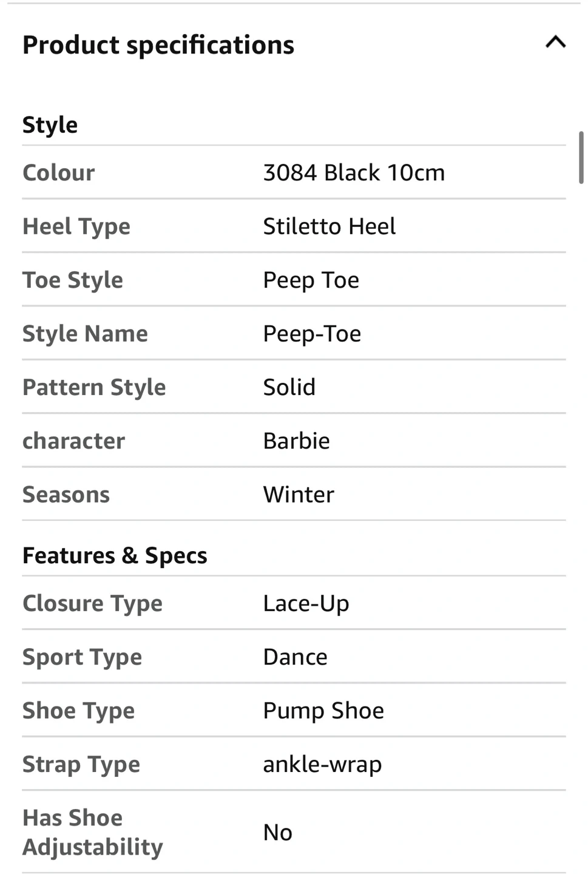Image resolution: width=588 pixels, height=874 pixels.
Task: Click the Barbie character value
Action: [x=296, y=441]
